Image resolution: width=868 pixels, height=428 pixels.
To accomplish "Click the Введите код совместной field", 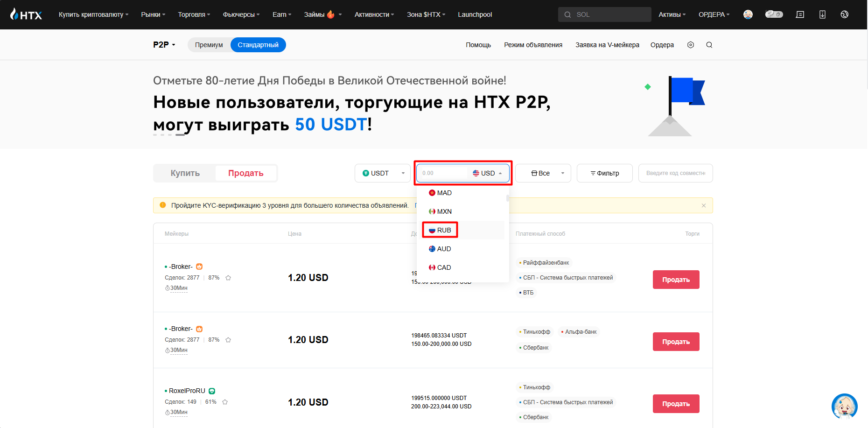I will pos(675,173).
